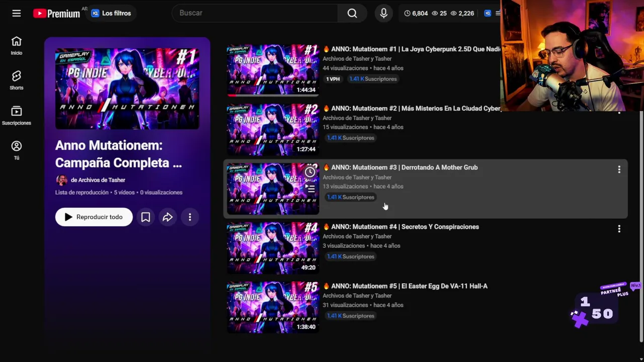Click '15 visualizaciones • hace 4 años' text
The width and height of the screenshot is (644, 362).
click(363, 128)
